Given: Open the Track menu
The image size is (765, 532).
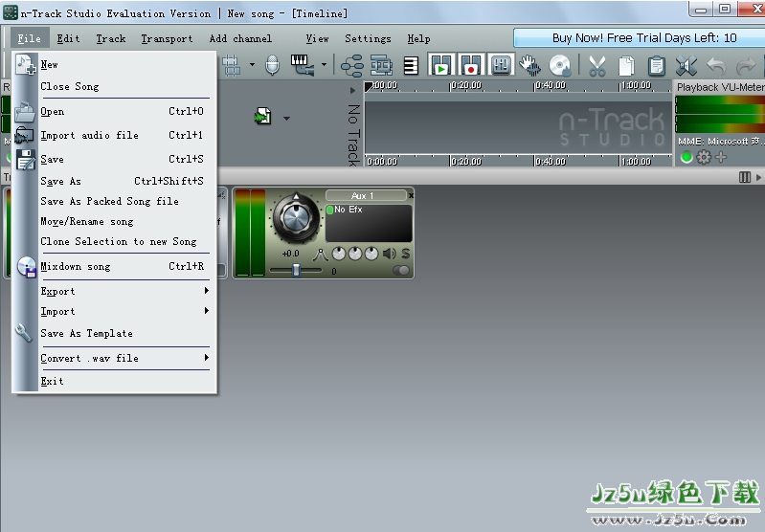Looking at the screenshot, I should (111, 38).
